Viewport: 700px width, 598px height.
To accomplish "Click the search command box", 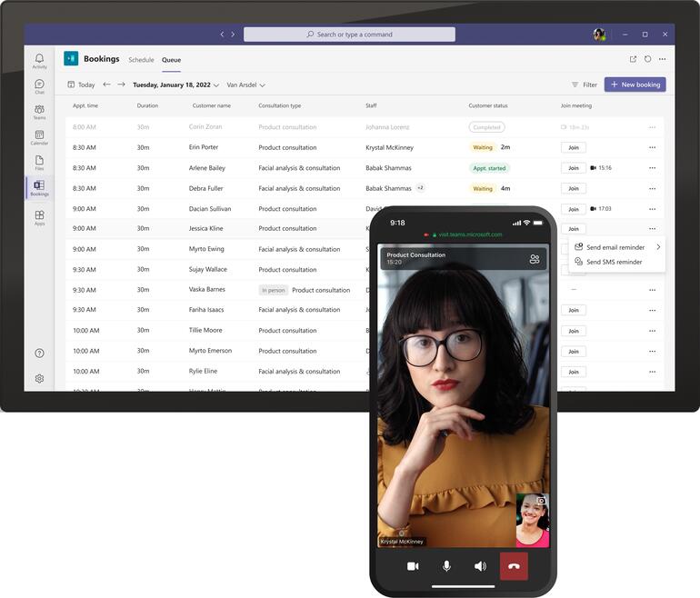I will (349, 35).
